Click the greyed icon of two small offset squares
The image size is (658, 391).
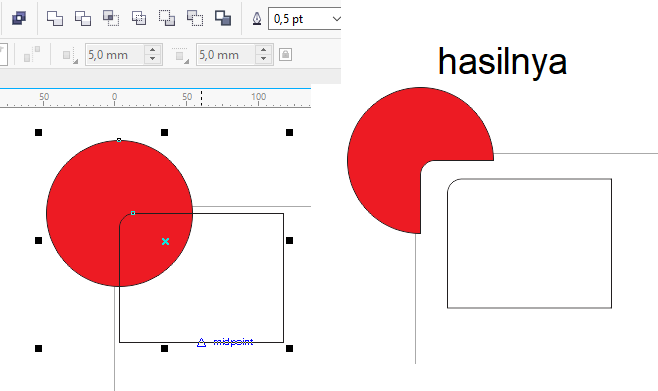(x=32, y=55)
